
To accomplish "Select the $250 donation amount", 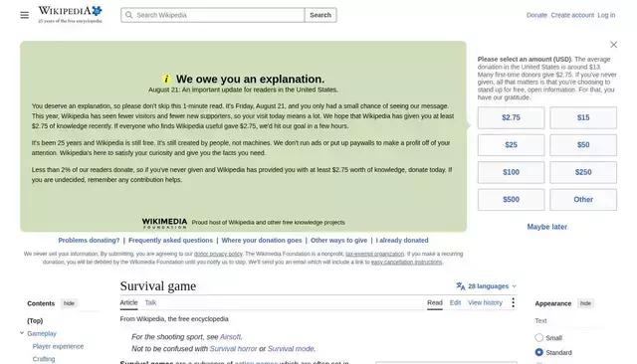I will coord(583,172).
